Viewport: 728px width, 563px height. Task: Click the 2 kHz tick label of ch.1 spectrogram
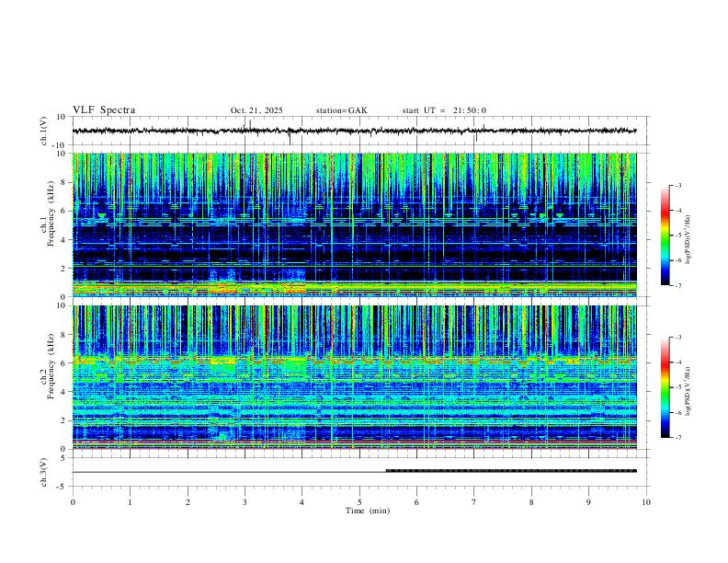63,268
